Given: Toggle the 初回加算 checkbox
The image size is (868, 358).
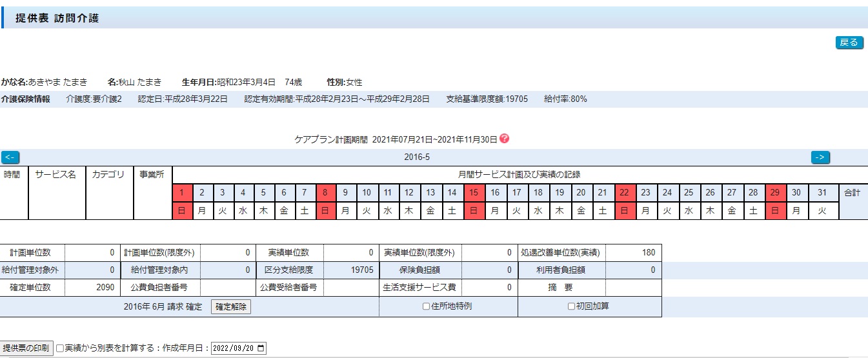Looking at the screenshot, I should point(571,306).
